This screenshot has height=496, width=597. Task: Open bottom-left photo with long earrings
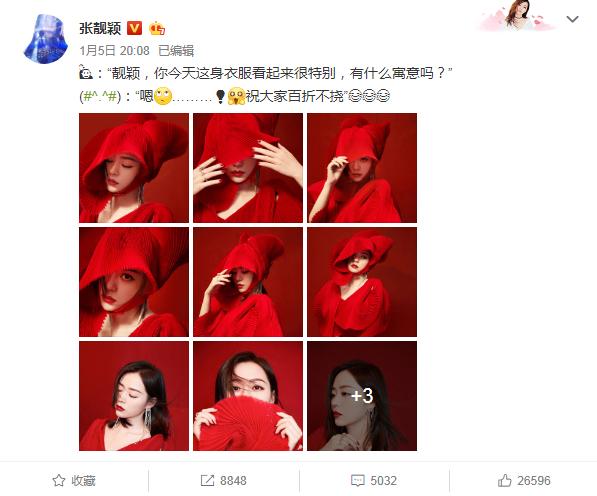(x=134, y=396)
